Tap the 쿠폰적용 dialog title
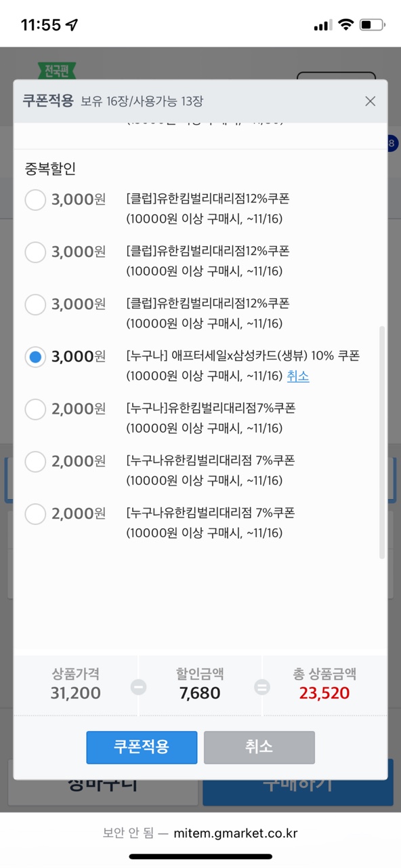401x868 pixels. tap(48, 101)
